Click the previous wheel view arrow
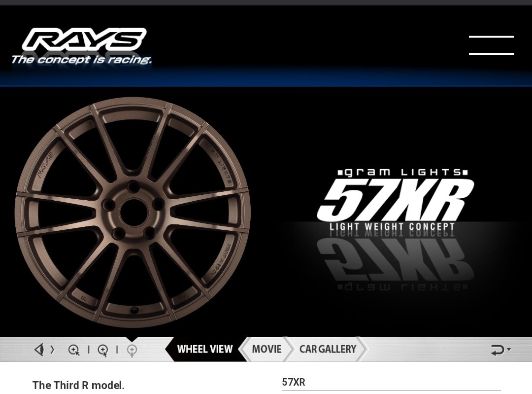This screenshot has height=394, width=532. [39, 349]
